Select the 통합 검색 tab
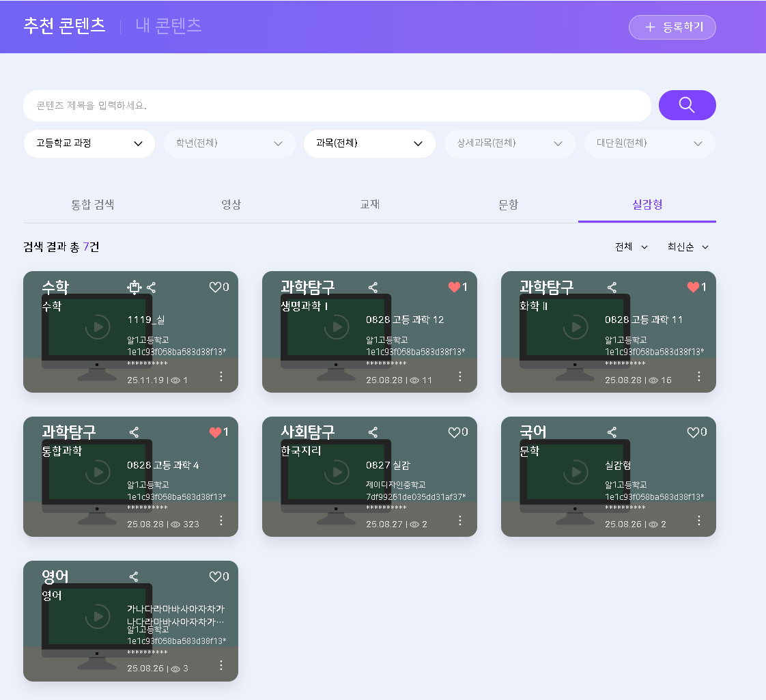 point(92,205)
